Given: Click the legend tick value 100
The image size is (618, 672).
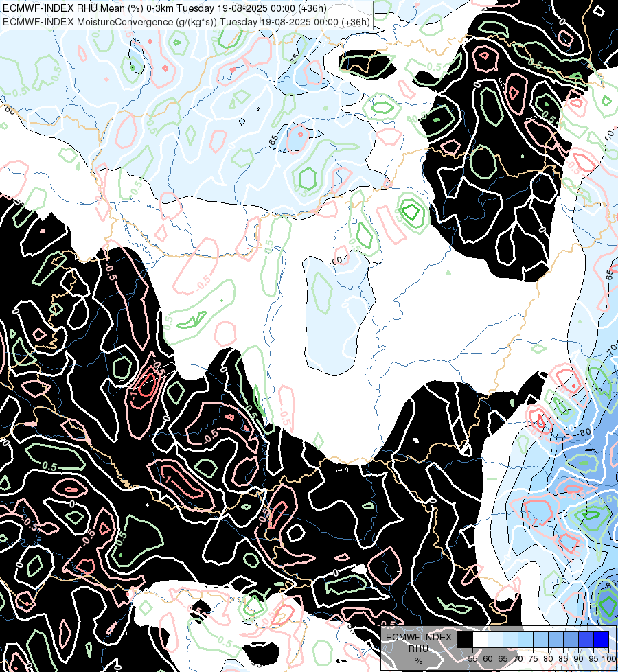Looking at the screenshot, I should coord(609,659).
